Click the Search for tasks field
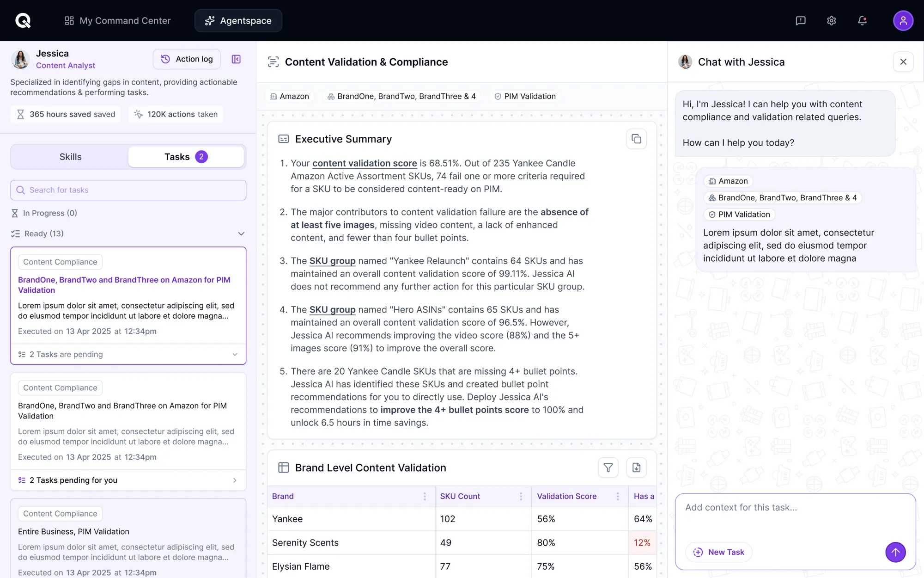 click(x=128, y=190)
